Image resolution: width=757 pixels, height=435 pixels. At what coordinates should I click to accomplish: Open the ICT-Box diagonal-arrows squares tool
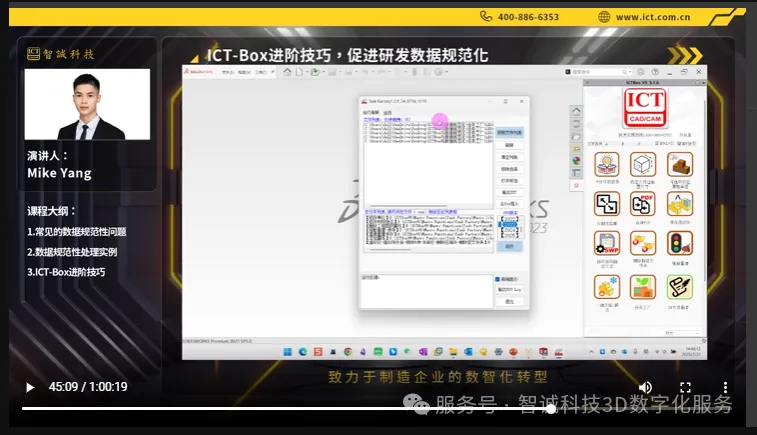click(x=607, y=204)
